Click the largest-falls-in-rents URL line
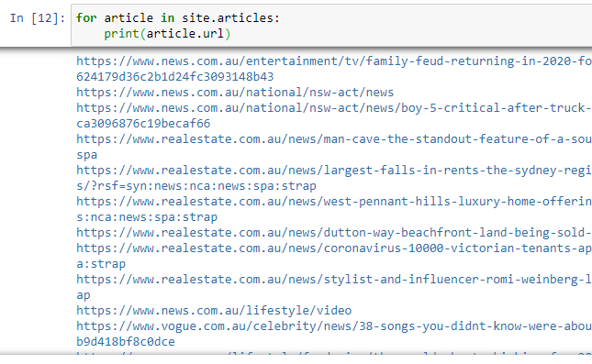The height and width of the screenshot is (364, 592). 334,171
